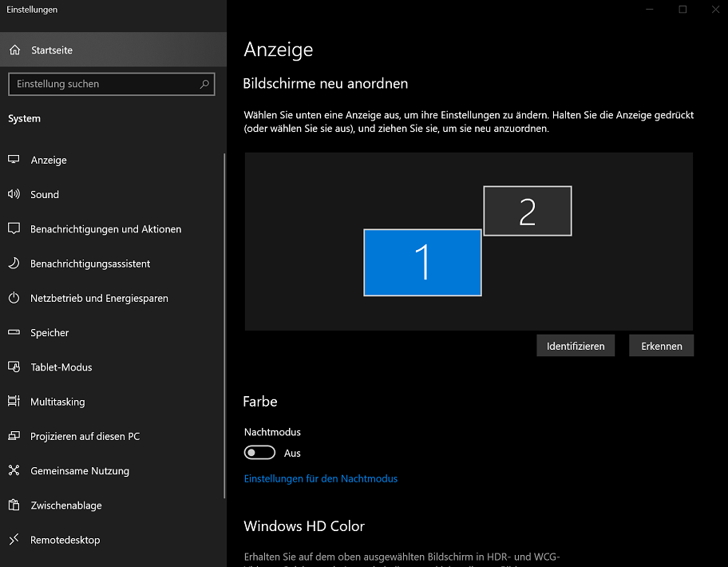
Task: Click the Netzbetrieb power icon
Action: [14, 298]
